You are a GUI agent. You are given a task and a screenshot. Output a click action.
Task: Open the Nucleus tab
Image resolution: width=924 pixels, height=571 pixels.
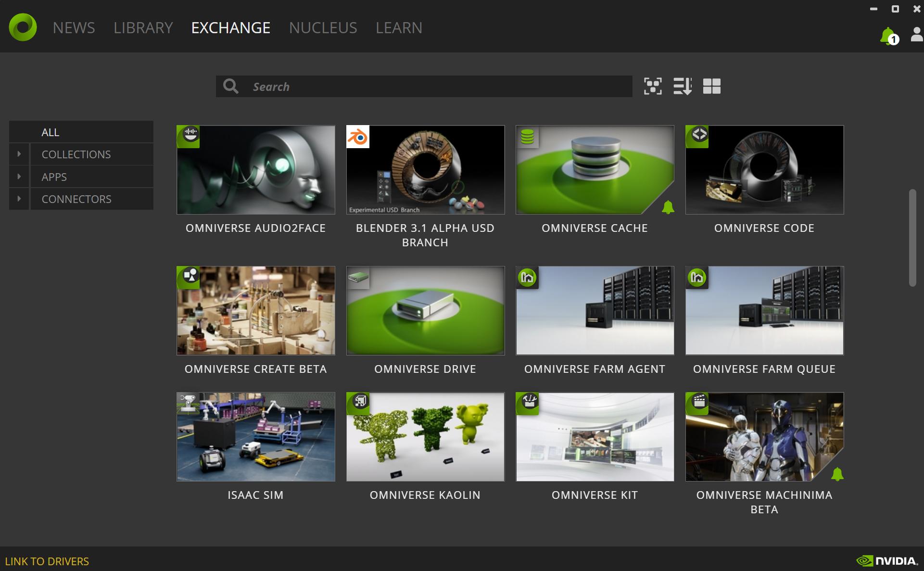(323, 28)
